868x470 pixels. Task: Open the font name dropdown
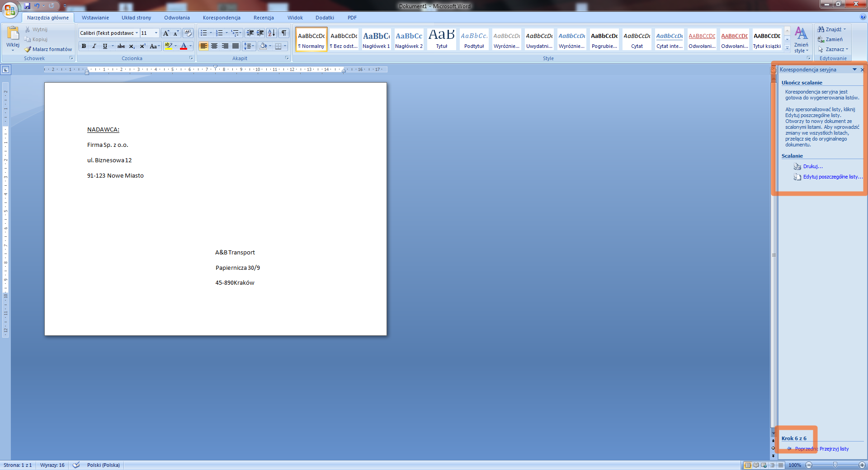[x=137, y=33]
